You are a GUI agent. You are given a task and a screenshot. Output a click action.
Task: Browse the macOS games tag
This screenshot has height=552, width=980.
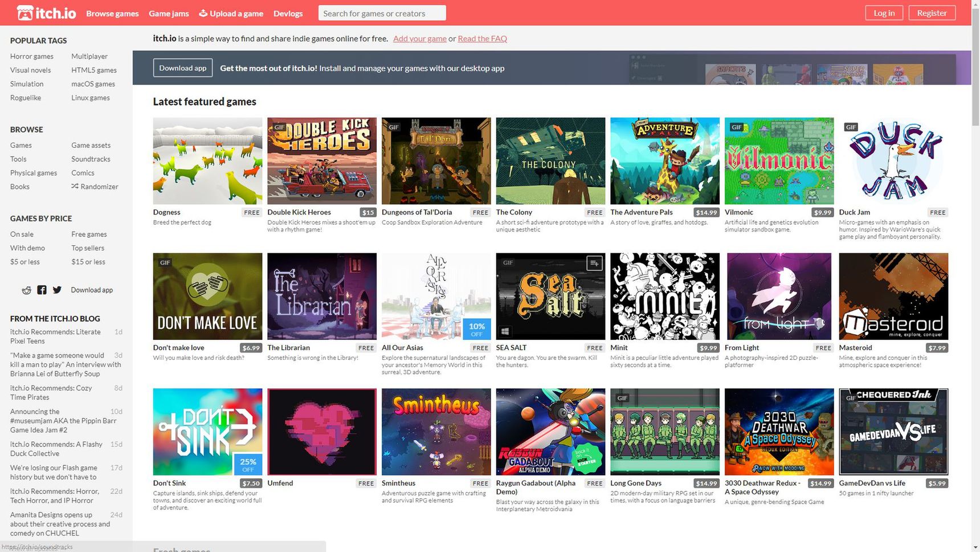coord(93,84)
